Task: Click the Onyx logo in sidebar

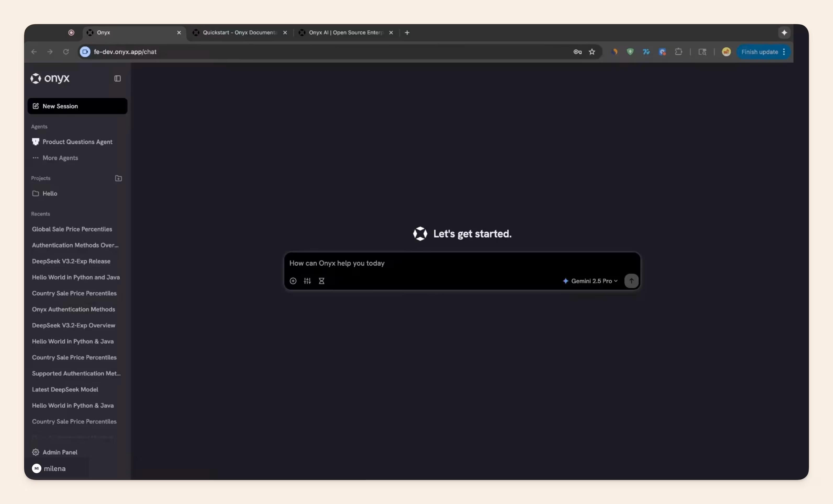Action: (x=50, y=79)
